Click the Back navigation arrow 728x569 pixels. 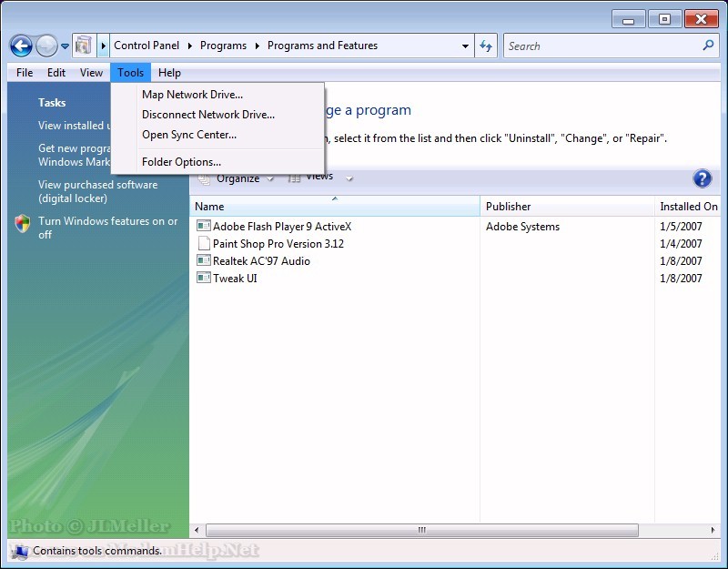point(21,46)
